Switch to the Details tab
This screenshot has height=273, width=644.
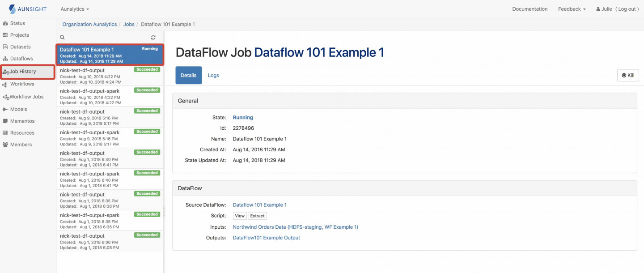tap(189, 75)
